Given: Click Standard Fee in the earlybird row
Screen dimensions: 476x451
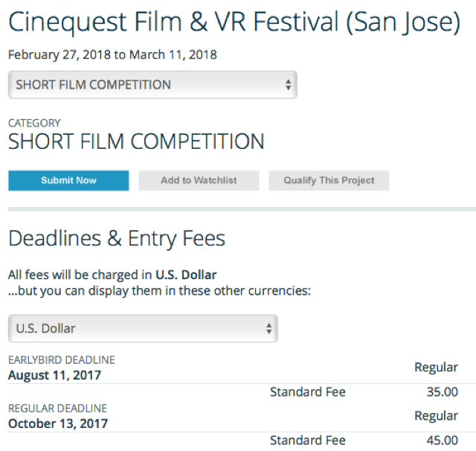Looking at the screenshot, I should pyautogui.click(x=307, y=391).
